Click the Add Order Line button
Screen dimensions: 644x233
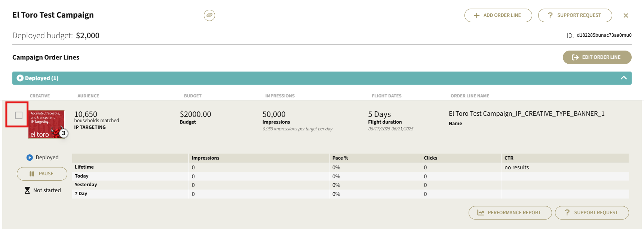498,15
